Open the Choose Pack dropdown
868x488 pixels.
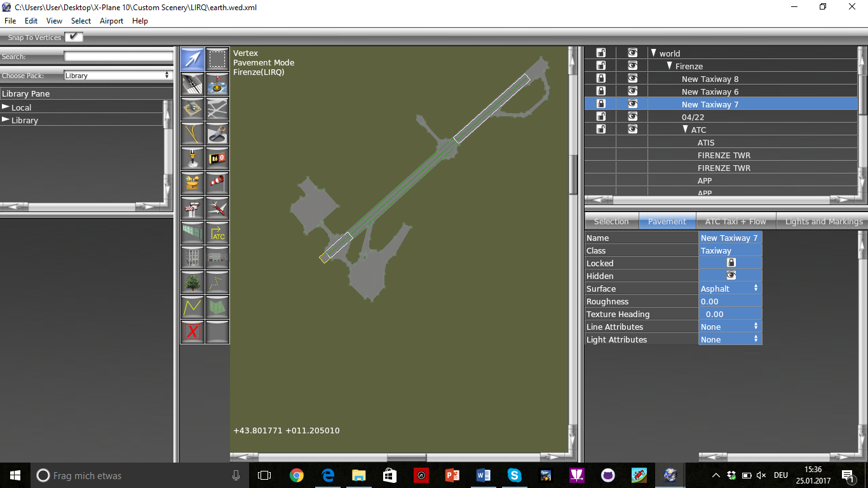pyautogui.click(x=118, y=75)
